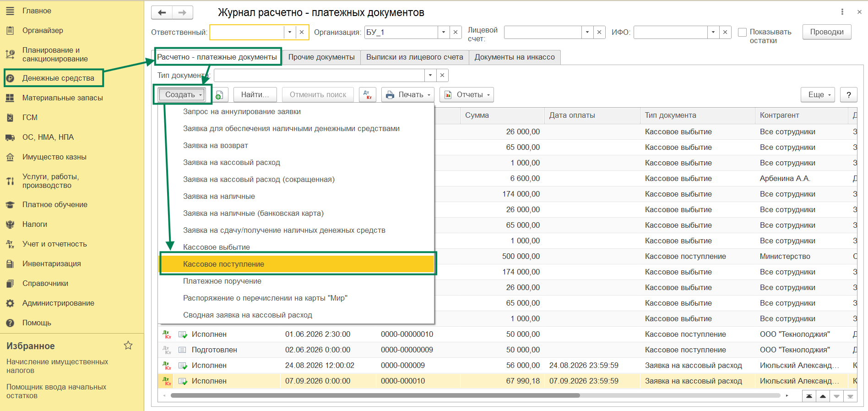
Task: Click into the Лицевой счет input field
Action: [x=542, y=32]
